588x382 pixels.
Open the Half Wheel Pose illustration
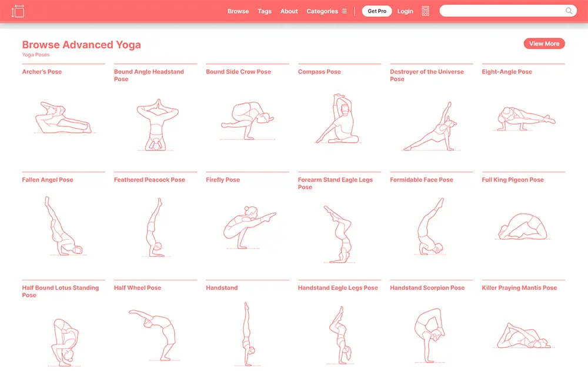click(153, 335)
